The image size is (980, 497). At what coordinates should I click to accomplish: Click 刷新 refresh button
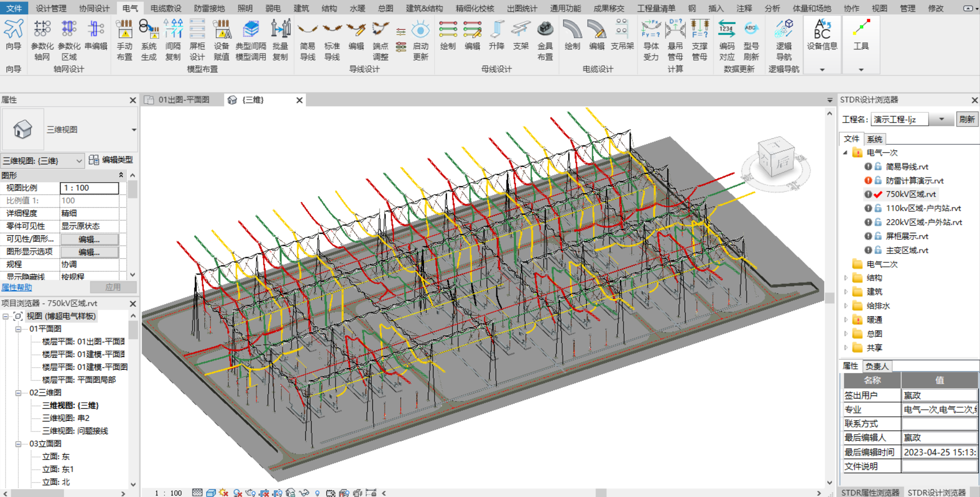967,119
